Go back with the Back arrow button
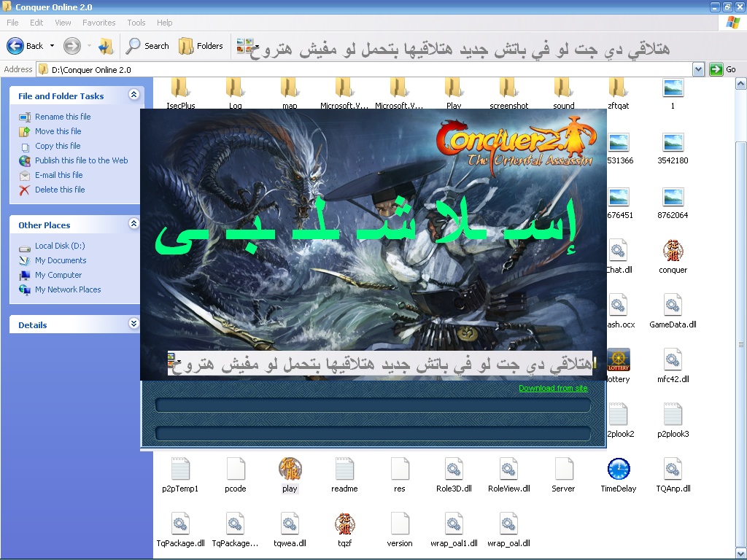The width and height of the screenshot is (747, 560). (x=24, y=46)
